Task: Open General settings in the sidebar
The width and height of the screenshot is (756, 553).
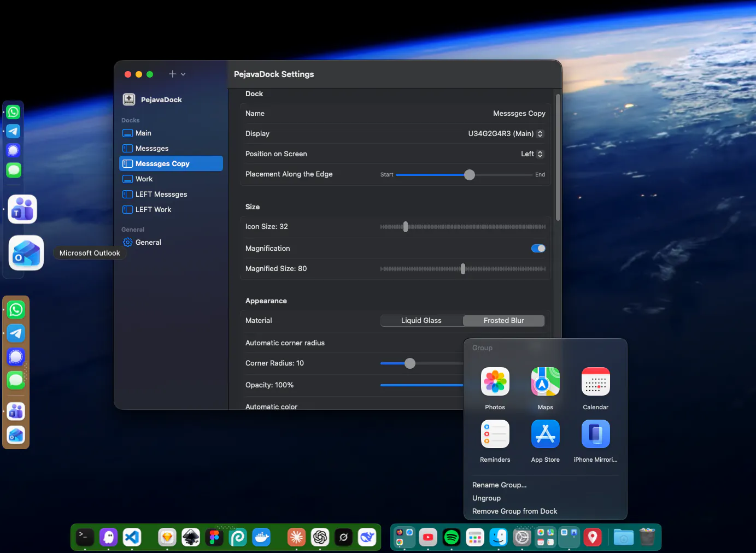Action: pos(171,243)
